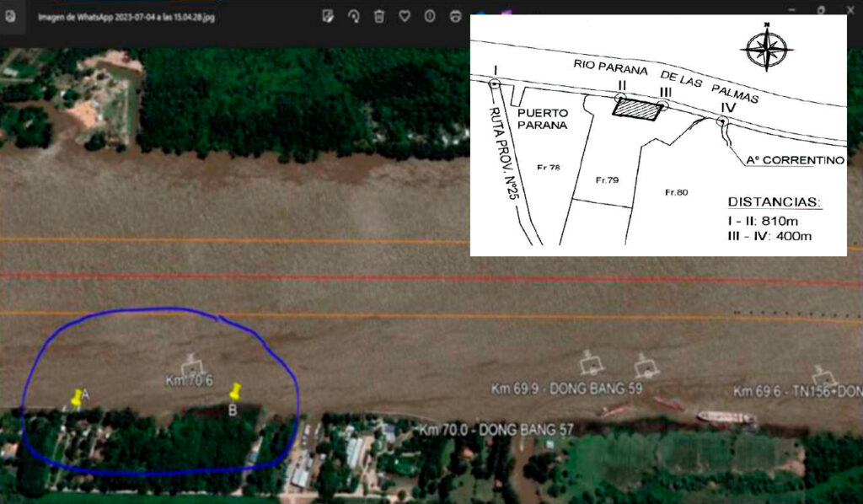Click the vessel icon above Km 70.6
This screenshot has height=504, width=863.
(x=192, y=364)
